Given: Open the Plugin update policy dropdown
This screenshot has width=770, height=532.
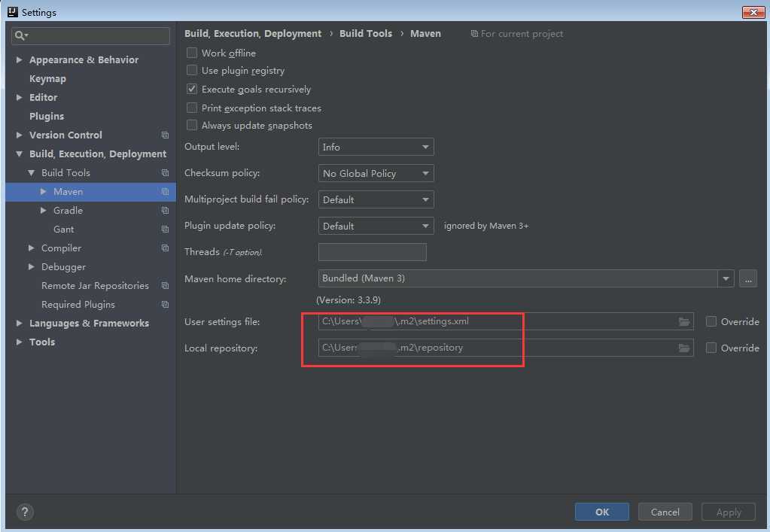Looking at the screenshot, I should point(376,226).
